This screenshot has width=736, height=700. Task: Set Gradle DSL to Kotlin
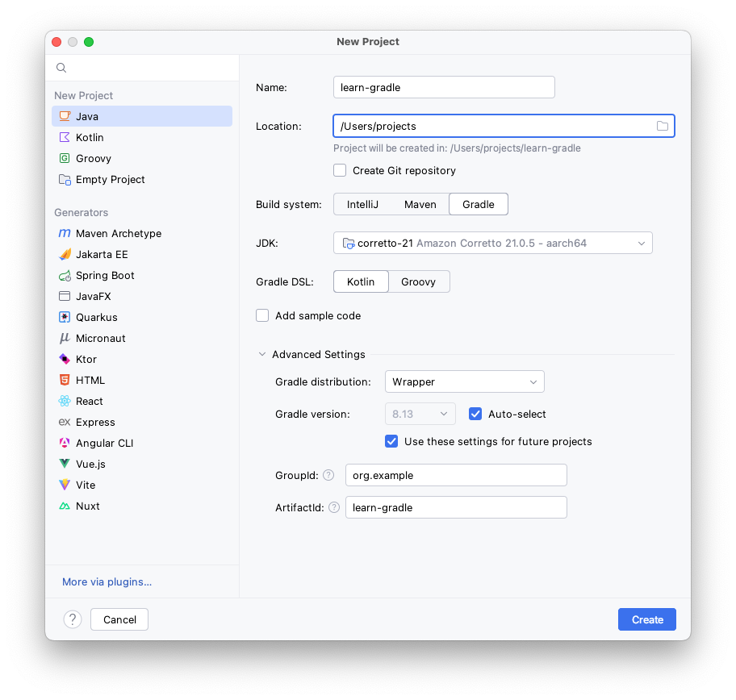pyautogui.click(x=361, y=282)
